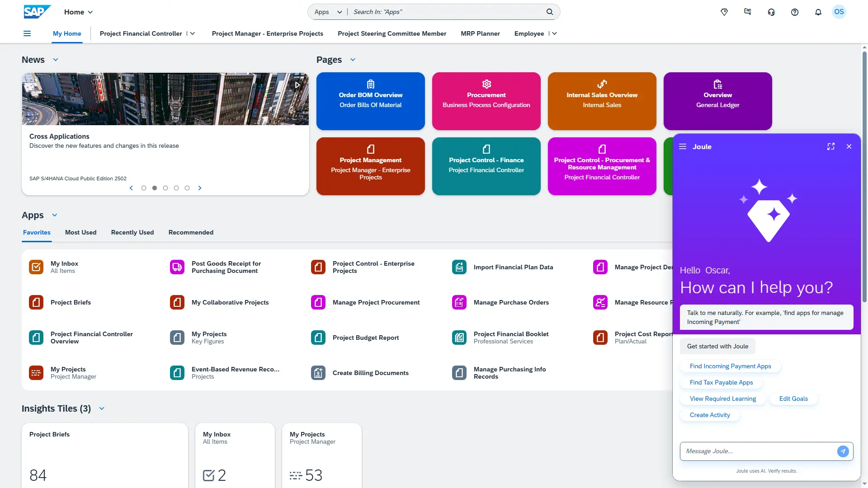The image size is (868, 488).
Task: Click the feedback chat icon in top bar
Action: [x=747, y=12]
